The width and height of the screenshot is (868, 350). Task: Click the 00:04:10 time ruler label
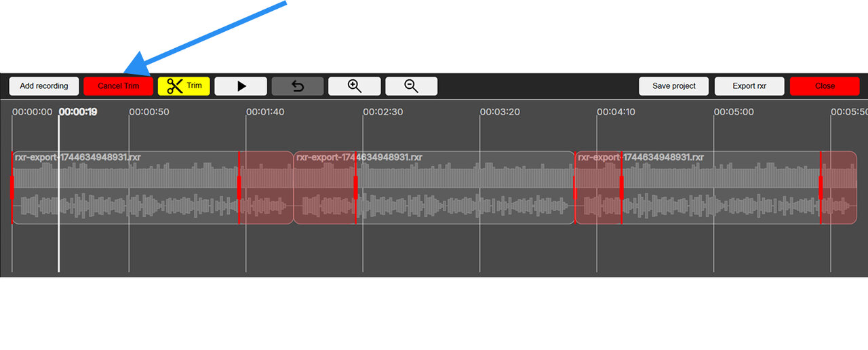click(616, 112)
